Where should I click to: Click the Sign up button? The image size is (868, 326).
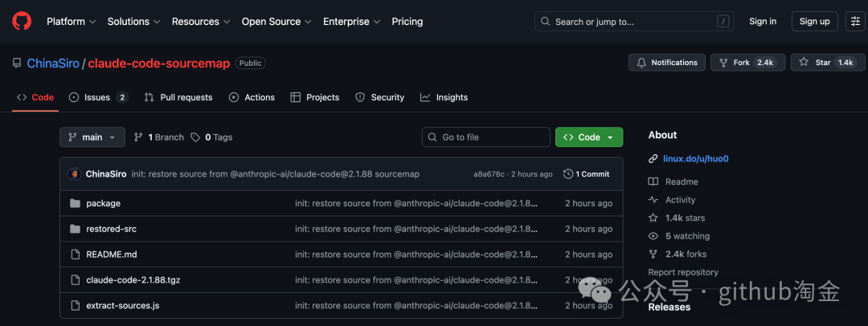(x=814, y=22)
